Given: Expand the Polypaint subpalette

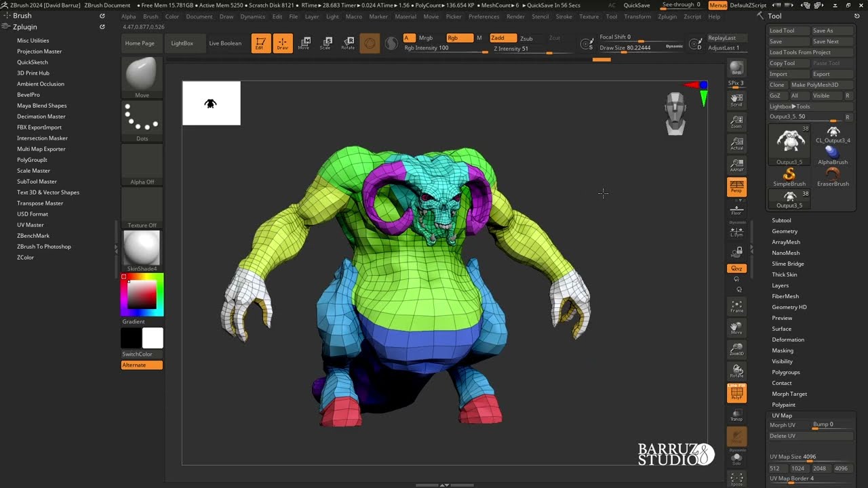Looking at the screenshot, I should tap(784, 405).
